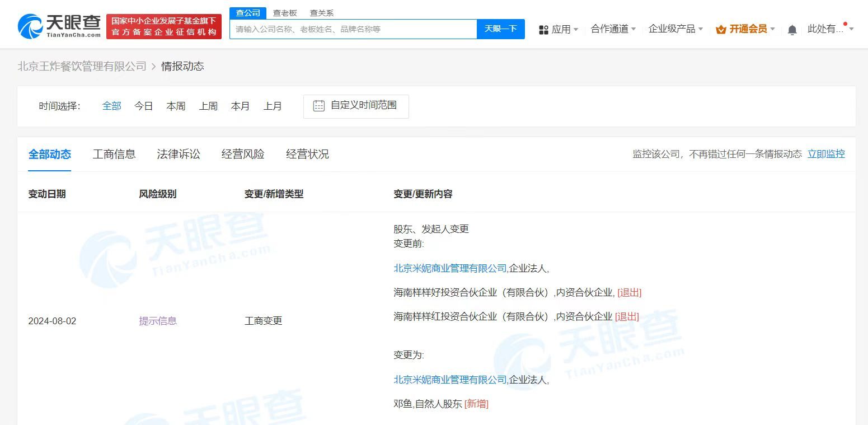Switch to the 查关系 search tab
The height and width of the screenshot is (425, 868).
[321, 12]
